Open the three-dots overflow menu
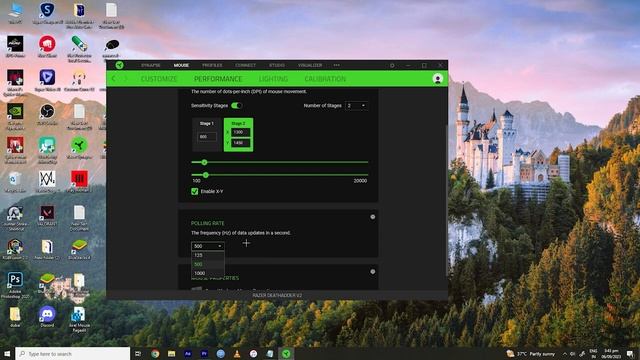Image resolution: width=640 pixels, height=360 pixels. (x=336, y=65)
